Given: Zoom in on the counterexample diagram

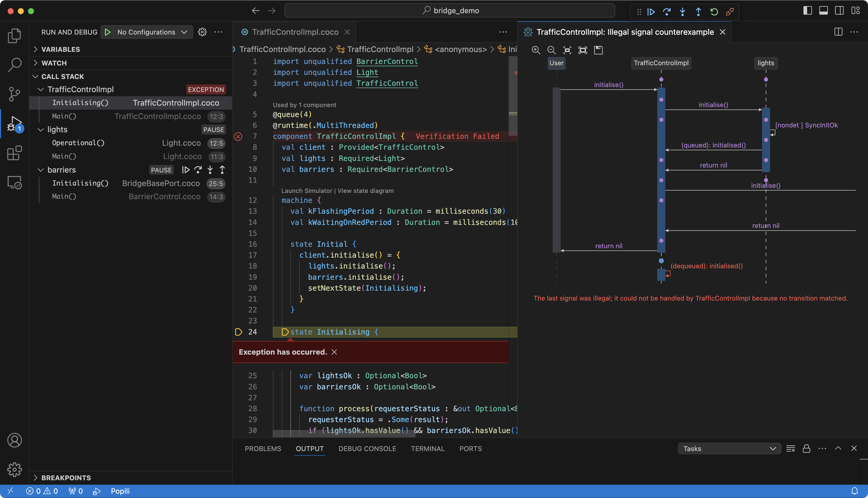Looking at the screenshot, I should [x=536, y=50].
